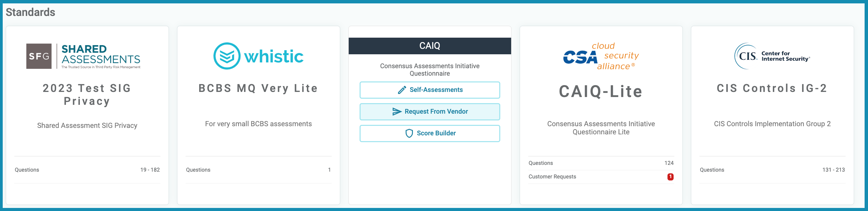Click the shield icon on Score Builder
The image size is (868, 211).
409,133
